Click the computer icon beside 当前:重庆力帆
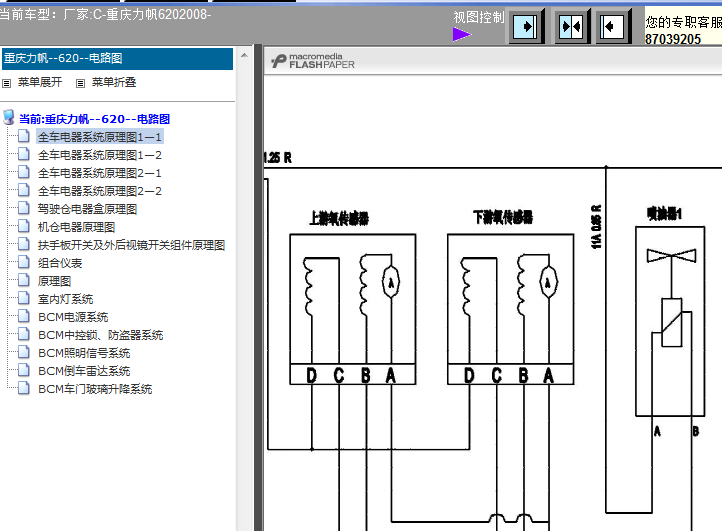The width and height of the screenshot is (722, 531). click(x=9, y=117)
